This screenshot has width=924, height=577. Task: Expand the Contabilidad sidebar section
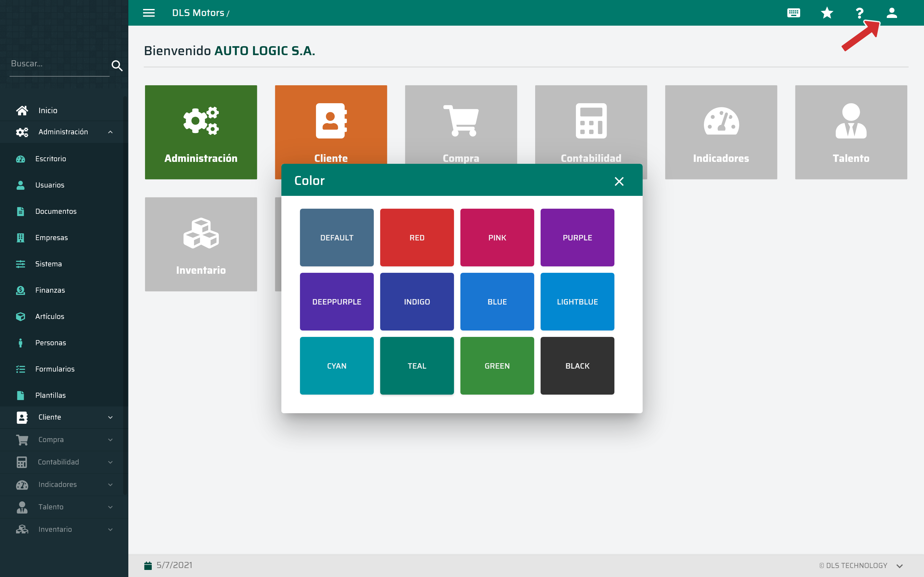click(110, 462)
